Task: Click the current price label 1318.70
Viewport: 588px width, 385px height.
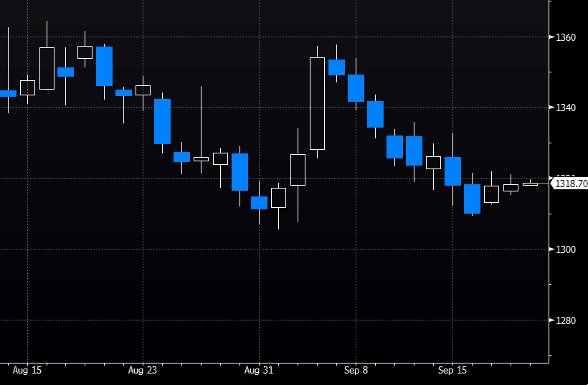Action: [570, 184]
